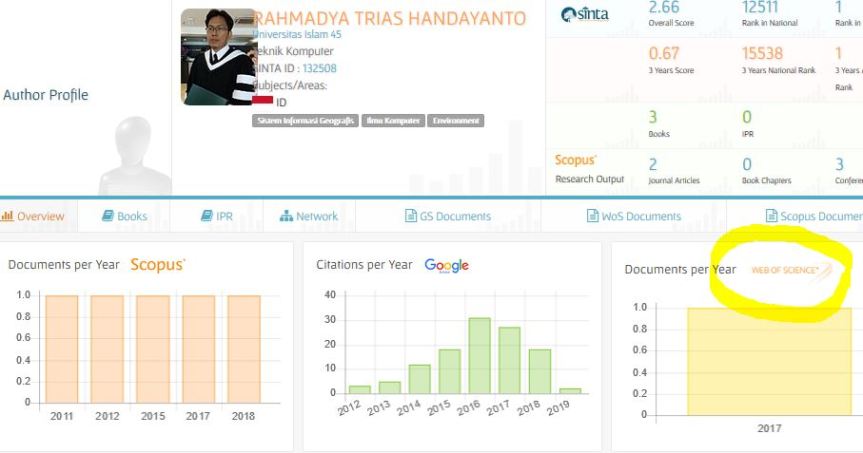Click the 15538 3 Years National Rank

[x=762, y=53]
